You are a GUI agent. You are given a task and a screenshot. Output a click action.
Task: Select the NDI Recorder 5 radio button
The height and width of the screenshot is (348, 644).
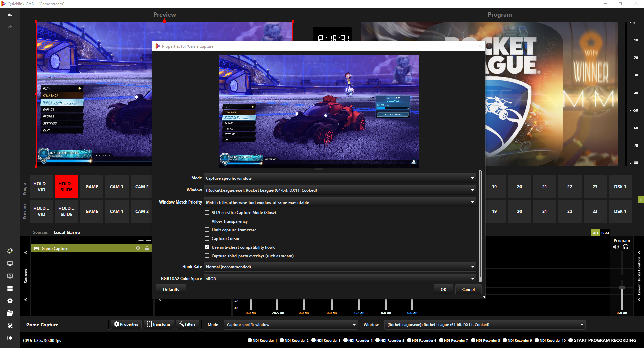point(377,340)
